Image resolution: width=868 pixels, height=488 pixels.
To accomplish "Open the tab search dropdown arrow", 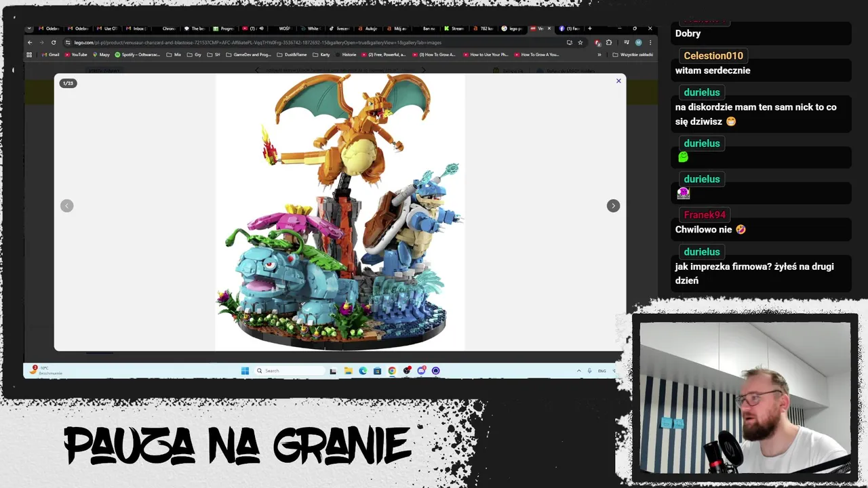I will pos(29,28).
